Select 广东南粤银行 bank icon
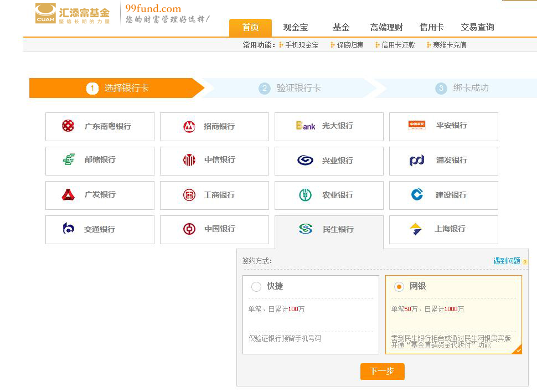This screenshot has width=537, height=392. tap(68, 126)
